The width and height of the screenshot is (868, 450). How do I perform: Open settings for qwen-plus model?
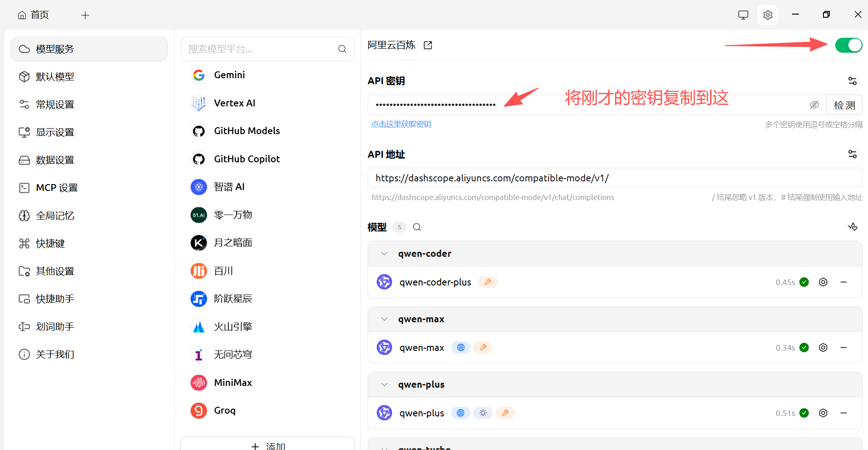pos(823,413)
